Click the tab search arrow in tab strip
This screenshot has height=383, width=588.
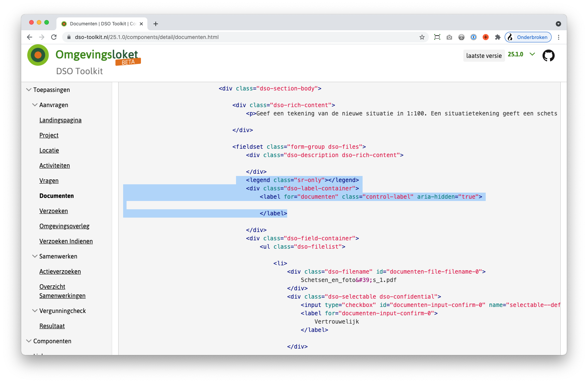point(558,24)
